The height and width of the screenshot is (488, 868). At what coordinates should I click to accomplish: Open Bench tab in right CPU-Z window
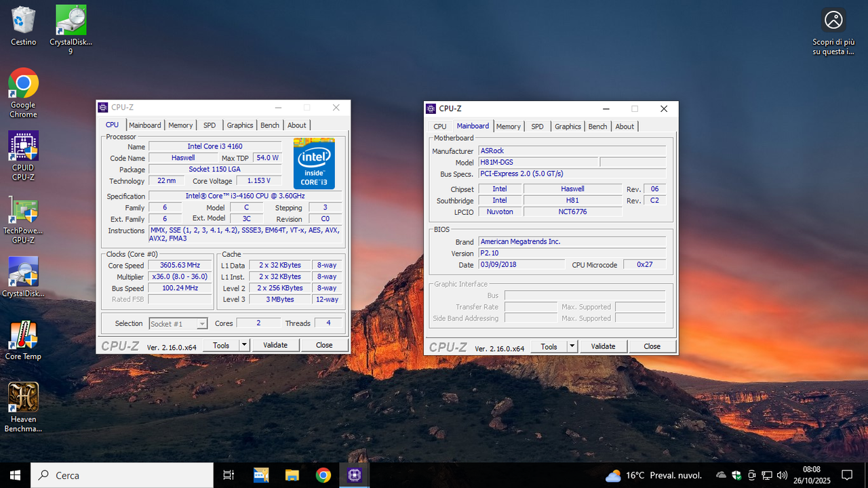pyautogui.click(x=597, y=127)
